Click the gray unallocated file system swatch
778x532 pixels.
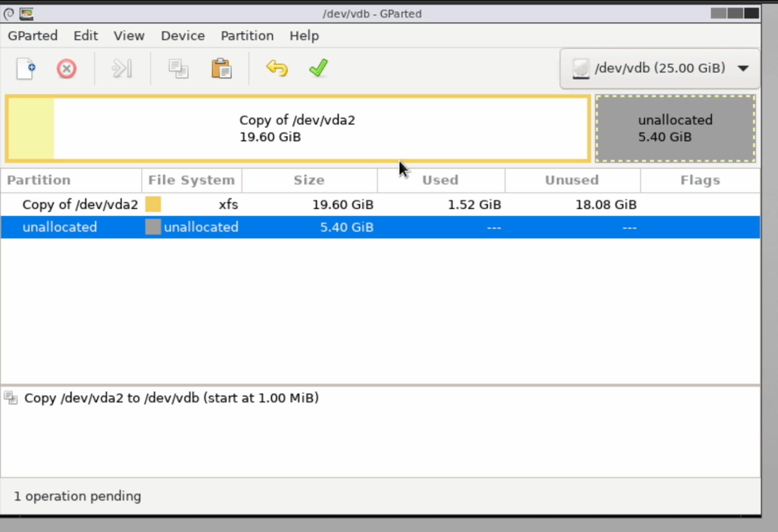coord(153,227)
